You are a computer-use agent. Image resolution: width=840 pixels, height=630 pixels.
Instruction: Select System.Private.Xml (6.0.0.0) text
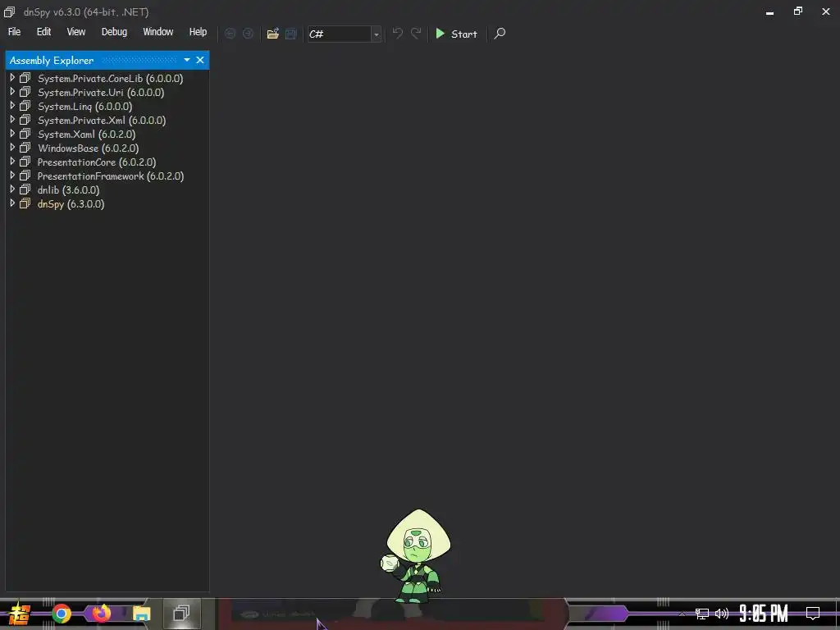tap(102, 120)
